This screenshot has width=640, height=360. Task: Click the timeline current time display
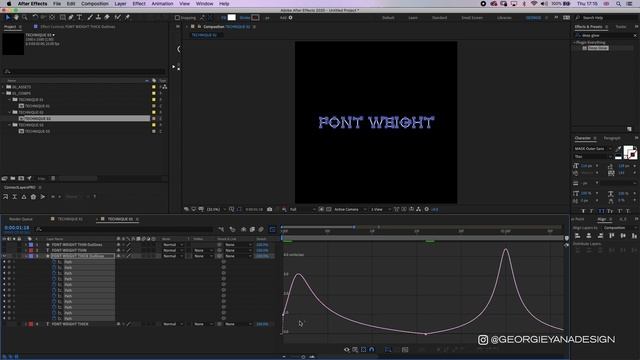pos(17,228)
